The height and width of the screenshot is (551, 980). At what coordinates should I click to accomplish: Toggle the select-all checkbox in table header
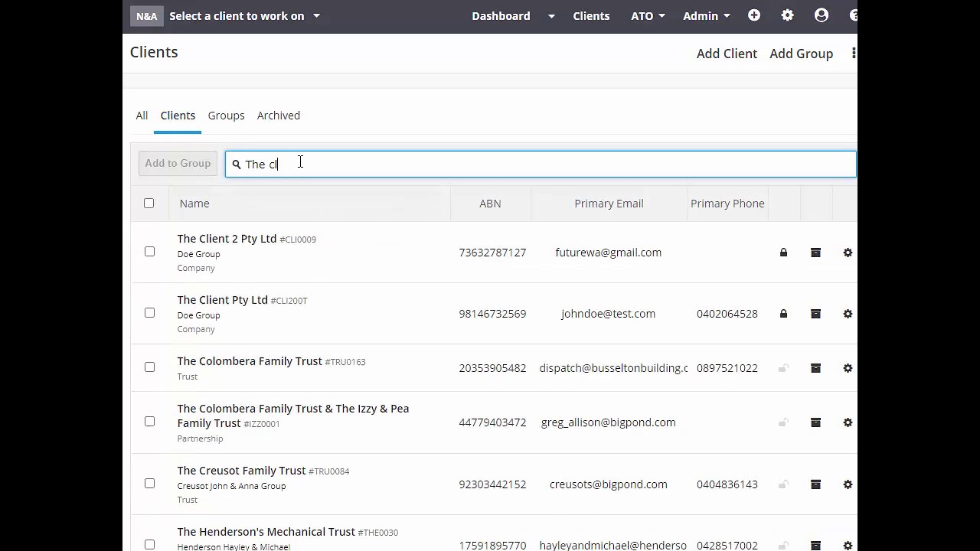tap(149, 203)
